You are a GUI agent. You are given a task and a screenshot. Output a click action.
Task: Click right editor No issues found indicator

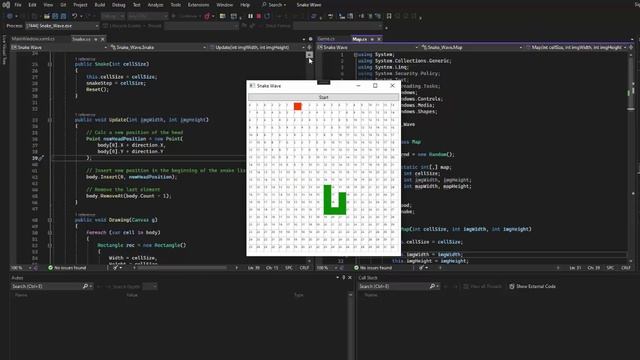(x=373, y=268)
